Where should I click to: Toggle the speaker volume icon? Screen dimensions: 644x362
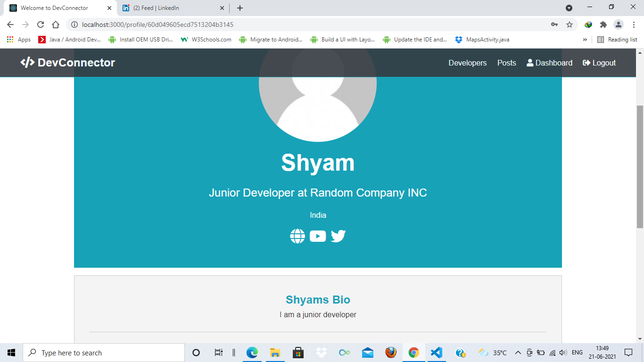click(x=562, y=352)
